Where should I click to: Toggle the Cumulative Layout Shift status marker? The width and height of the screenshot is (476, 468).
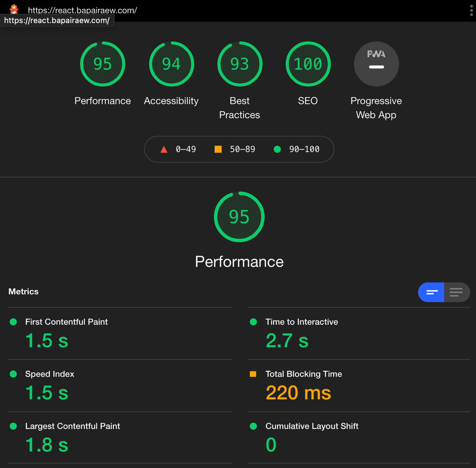tap(253, 426)
